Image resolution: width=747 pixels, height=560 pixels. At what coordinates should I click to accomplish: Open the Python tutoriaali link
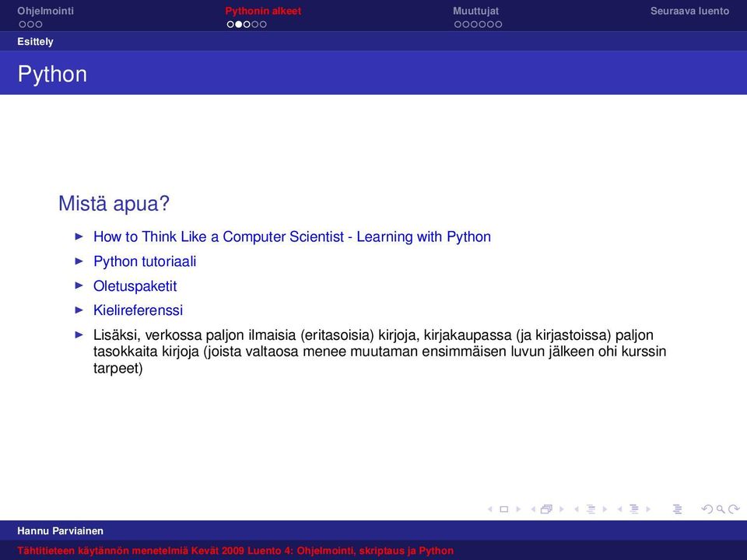(x=145, y=261)
